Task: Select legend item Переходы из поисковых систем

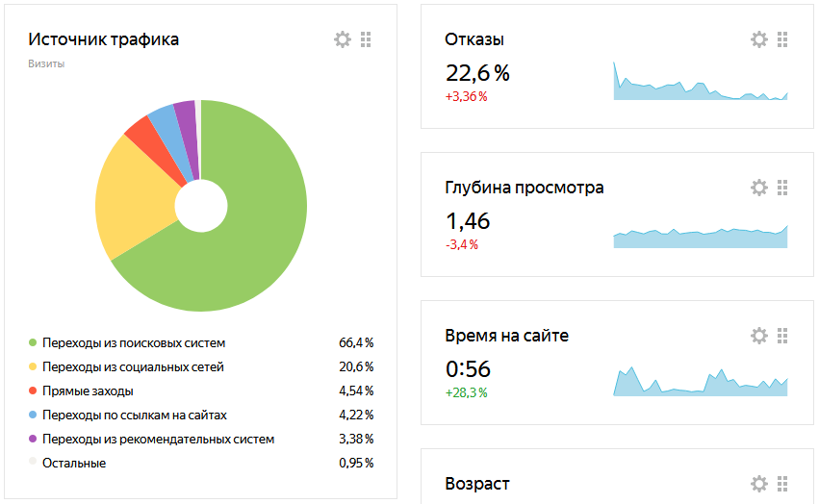Action: pos(134,343)
